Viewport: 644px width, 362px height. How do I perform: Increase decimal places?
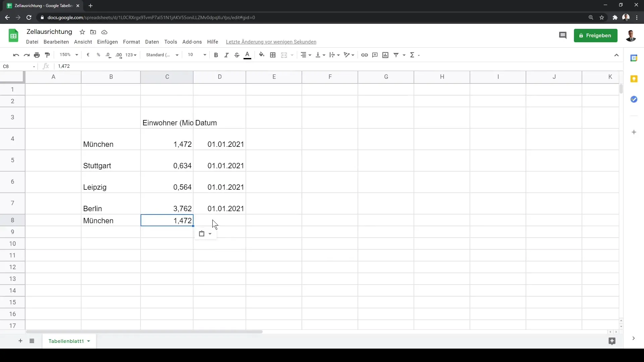coord(119,55)
